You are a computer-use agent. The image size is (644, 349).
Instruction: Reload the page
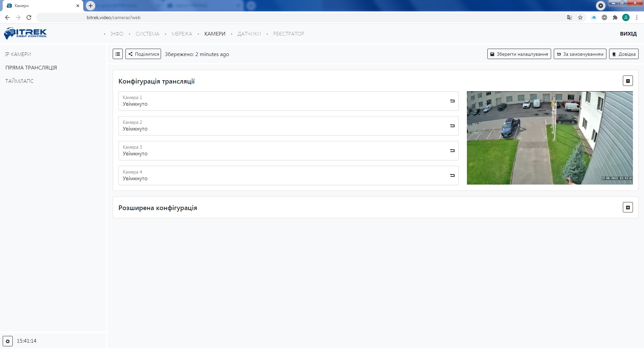[x=29, y=17]
